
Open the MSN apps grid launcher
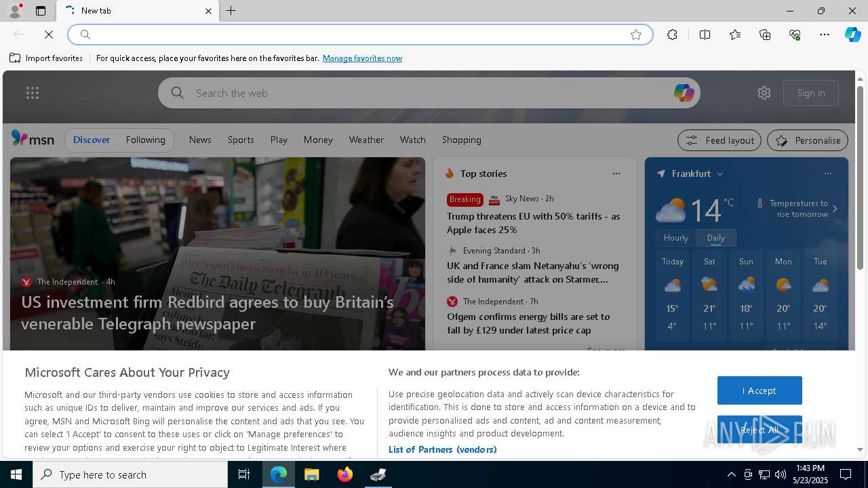tap(33, 93)
